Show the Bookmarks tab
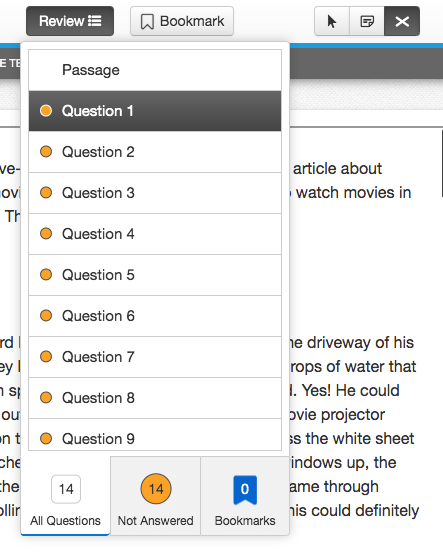443x557 pixels. 245,496
